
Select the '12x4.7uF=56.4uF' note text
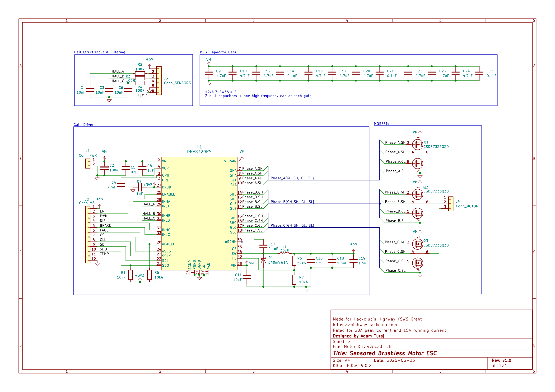tap(221, 92)
